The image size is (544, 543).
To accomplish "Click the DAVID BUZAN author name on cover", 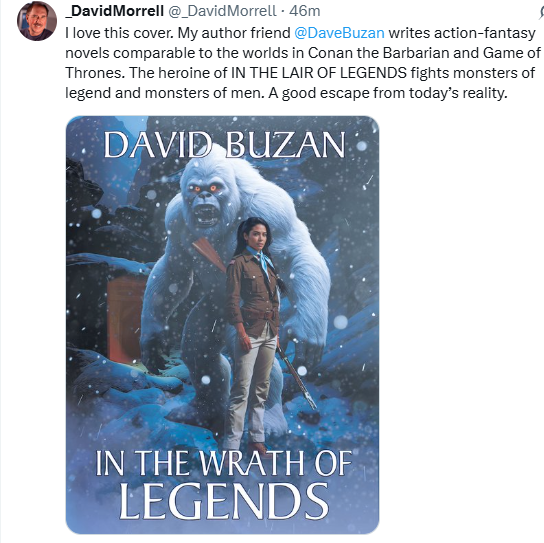I will (224, 145).
